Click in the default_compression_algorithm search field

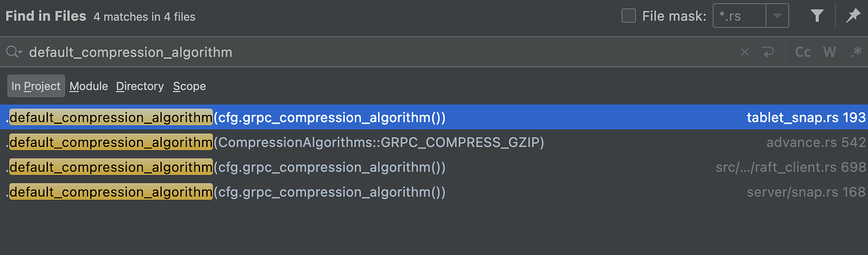377,52
